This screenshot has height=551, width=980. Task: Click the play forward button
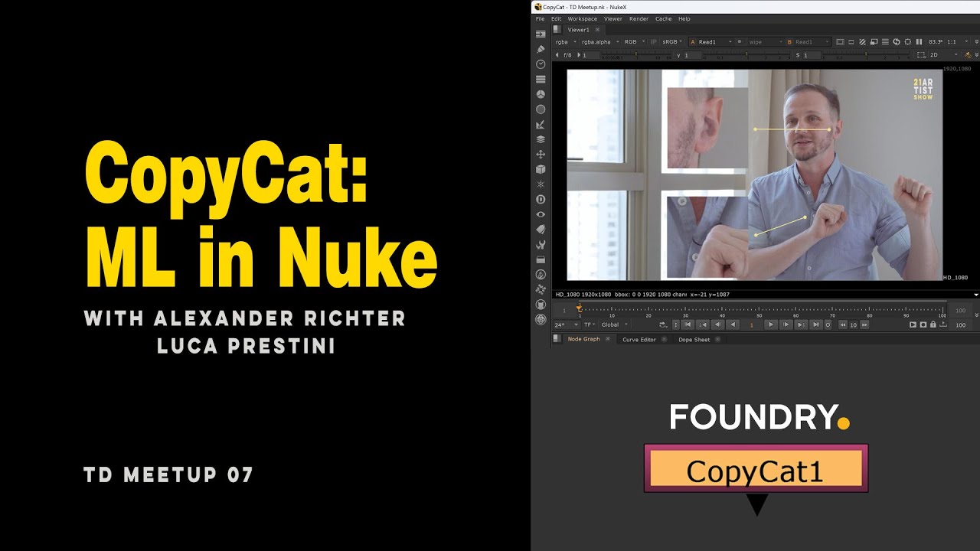coord(771,324)
